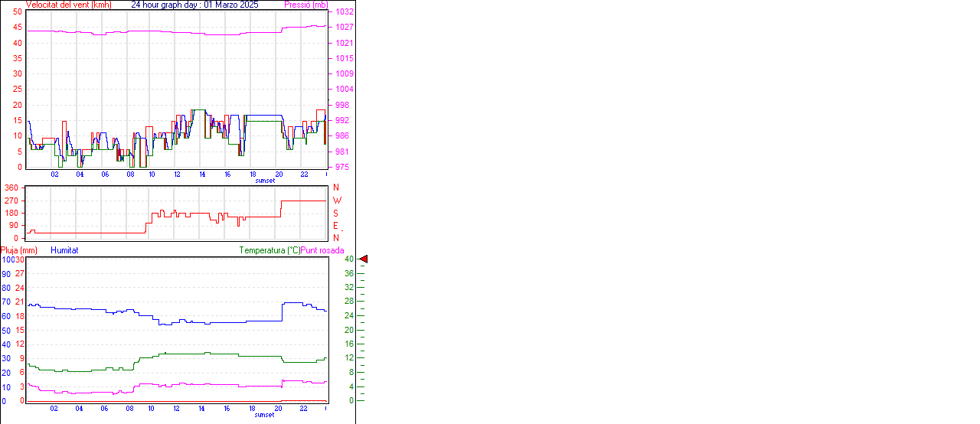Click the 'Pluja (mm)' label
980x424 pixels.
19,250
